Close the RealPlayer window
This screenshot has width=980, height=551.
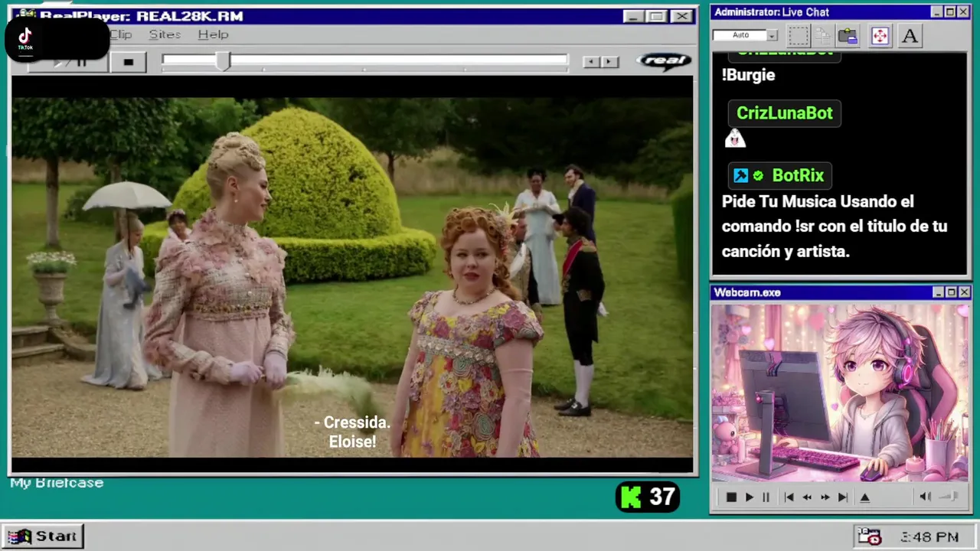681,16
